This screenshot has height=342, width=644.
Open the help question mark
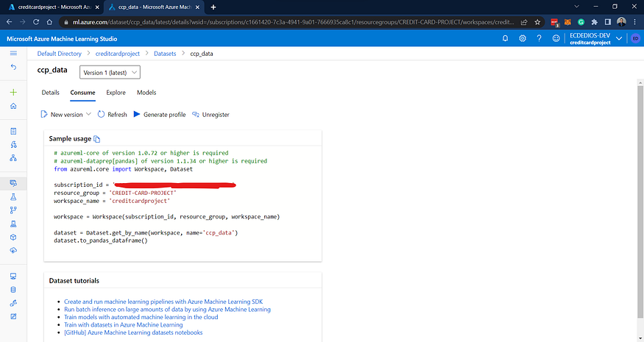[x=539, y=38]
